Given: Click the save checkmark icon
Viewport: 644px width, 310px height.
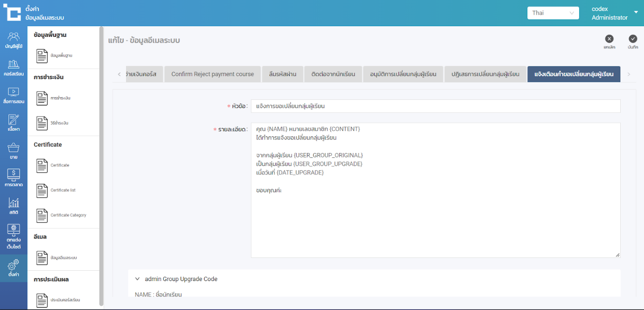Looking at the screenshot, I should [x=633, y=39].
